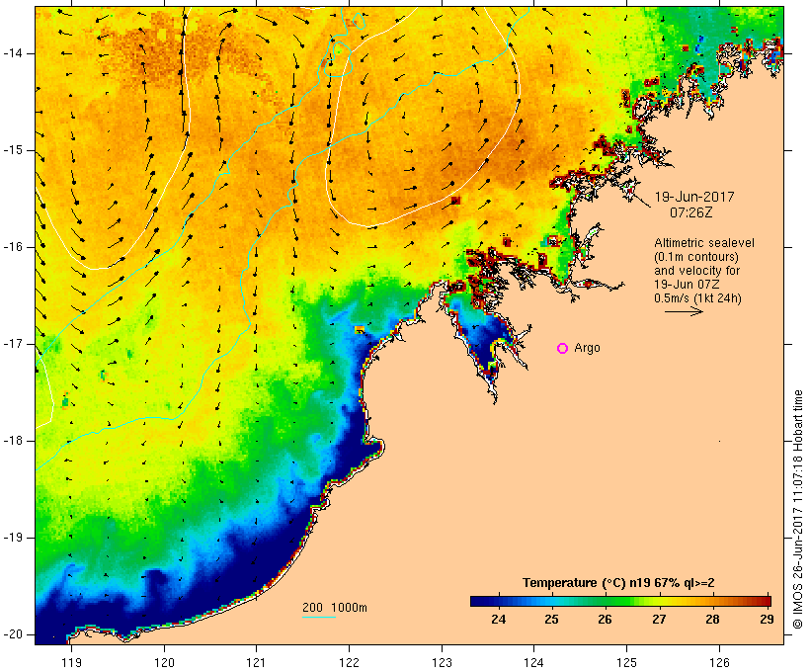Screen dimensions: 810x672
Task: Click latitude axis label -18
Action: (12, 441)
